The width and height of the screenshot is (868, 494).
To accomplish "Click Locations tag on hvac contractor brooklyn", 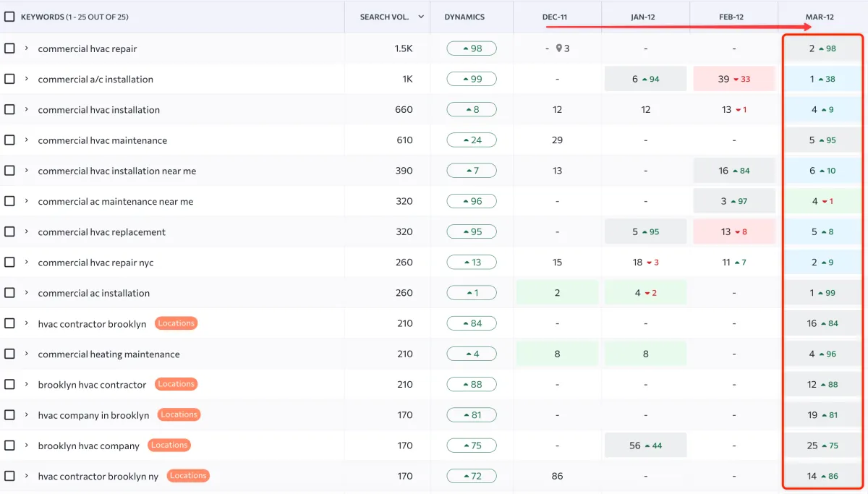I will tap(176, 323).
